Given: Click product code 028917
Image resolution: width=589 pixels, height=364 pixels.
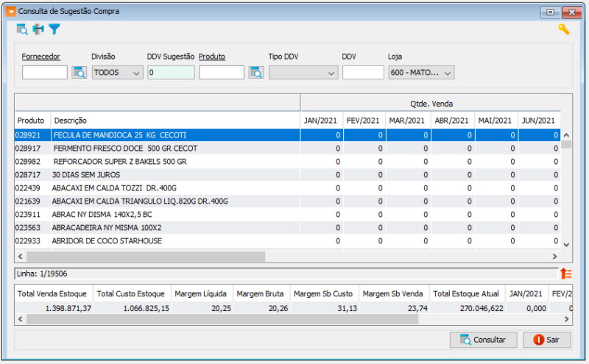Looking at the screenshot, I should (28, 149).
